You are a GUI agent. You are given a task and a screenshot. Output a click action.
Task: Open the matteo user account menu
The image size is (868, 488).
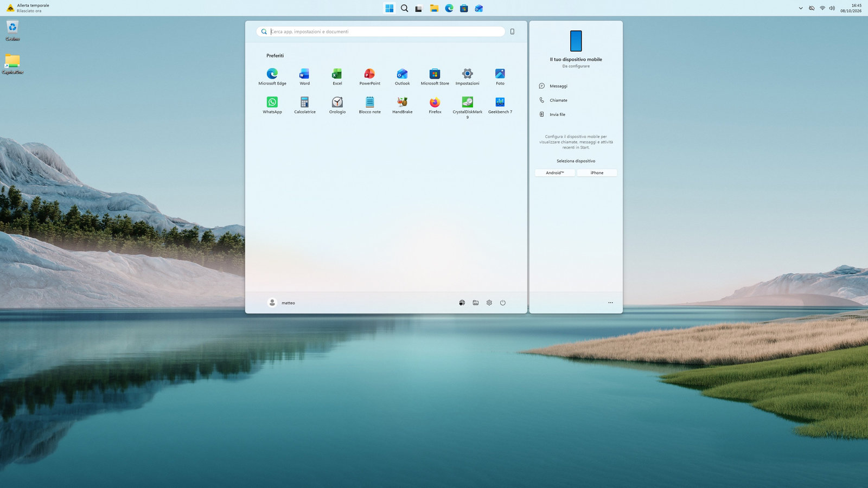click(x=282, y=303)
